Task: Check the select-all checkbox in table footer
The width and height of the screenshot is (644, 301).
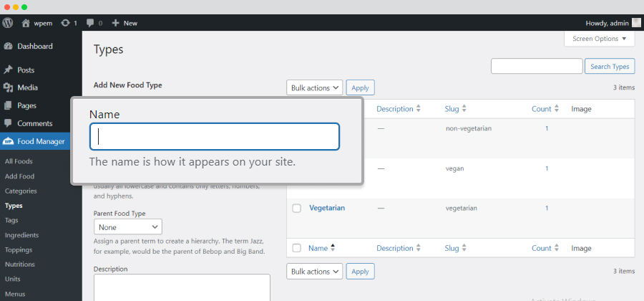Action: (x=296, y=248)
